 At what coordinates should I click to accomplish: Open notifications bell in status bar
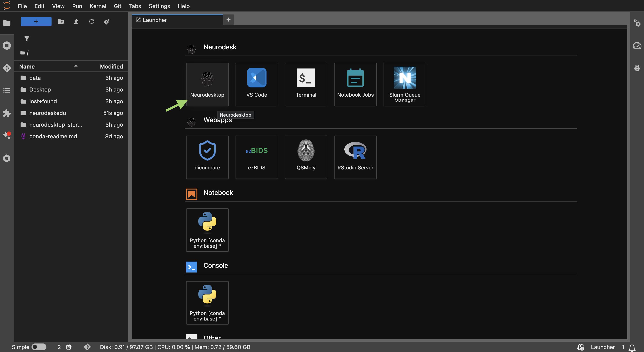pyautogui.click(x=632, y=347)
